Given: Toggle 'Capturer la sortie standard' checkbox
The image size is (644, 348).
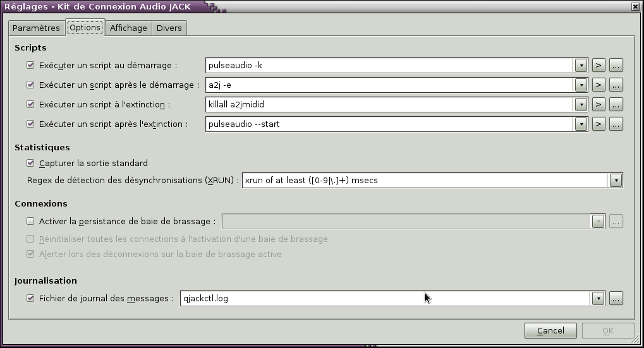Looking at the screenshot, I should pyautogui.click(x=30, y=163).
